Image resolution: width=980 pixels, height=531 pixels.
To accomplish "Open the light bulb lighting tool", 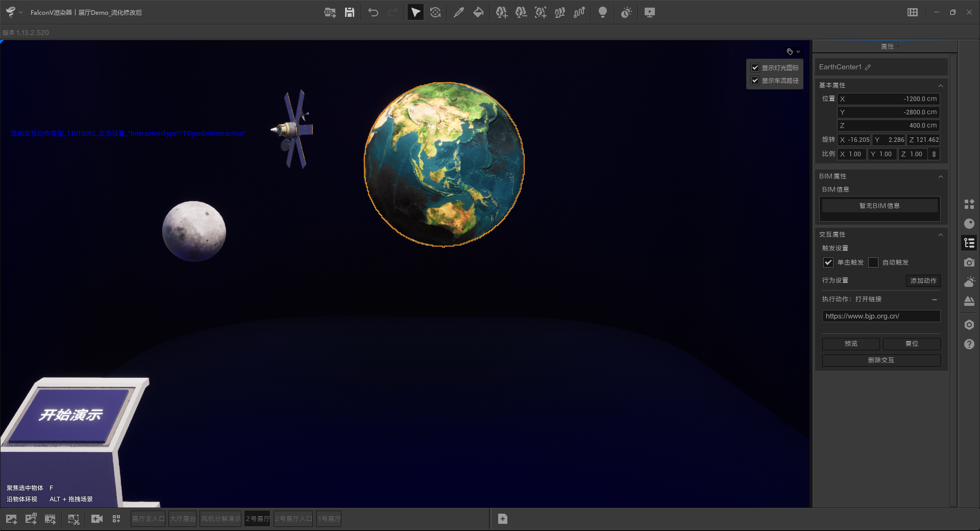I will click(x=602, y=13).
